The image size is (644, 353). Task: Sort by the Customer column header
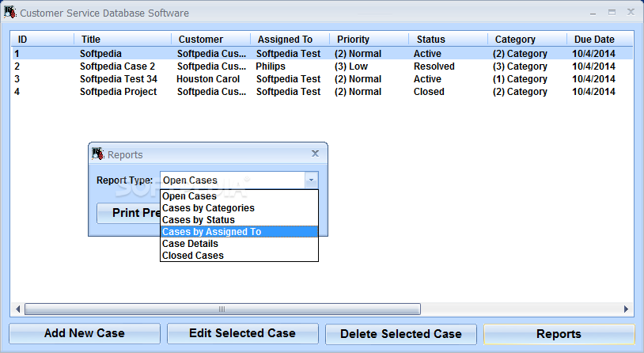210,40
